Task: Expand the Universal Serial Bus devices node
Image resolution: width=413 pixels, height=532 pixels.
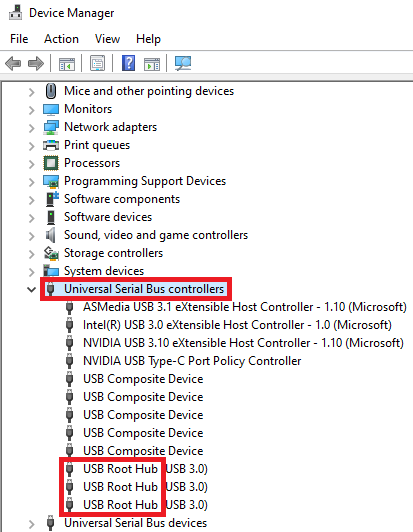Action: pyautogui.click(x=32, y=524)
